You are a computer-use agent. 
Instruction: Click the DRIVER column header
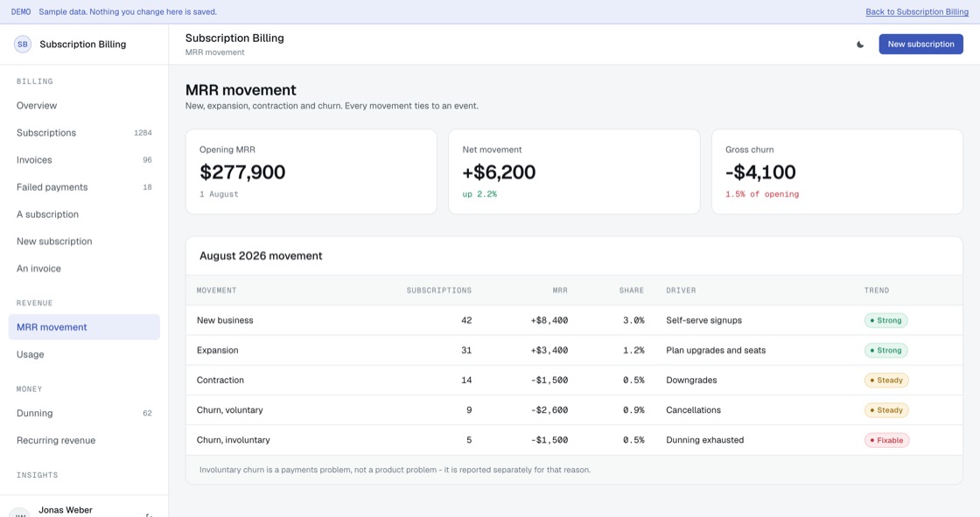tap(681, 290)
